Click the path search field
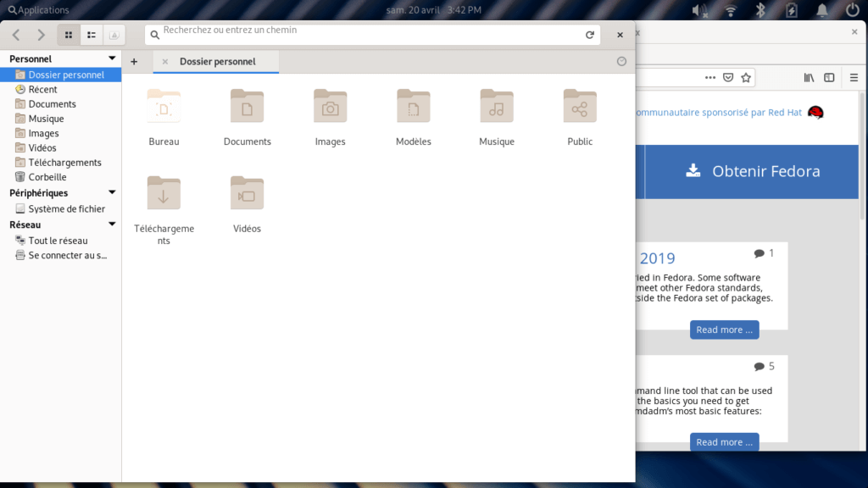The height and width of the screenshot is (488, 868). 372,35
